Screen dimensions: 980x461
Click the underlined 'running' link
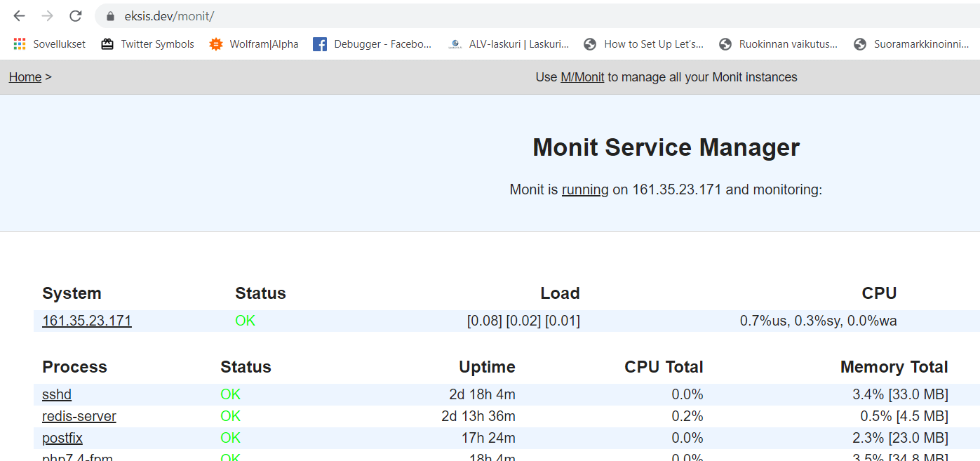585,189
